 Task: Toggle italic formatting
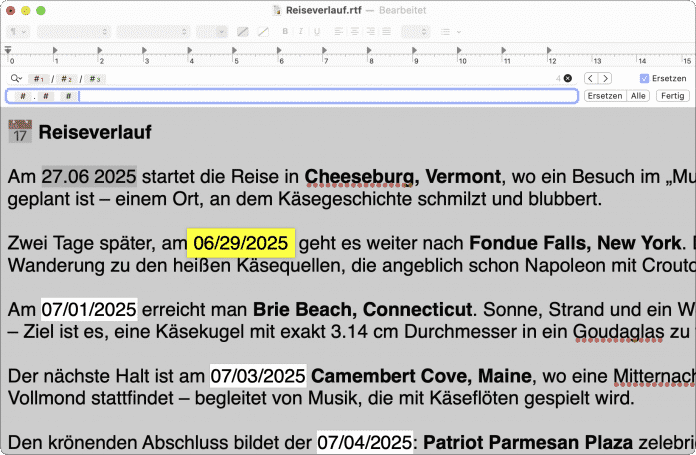301,32
